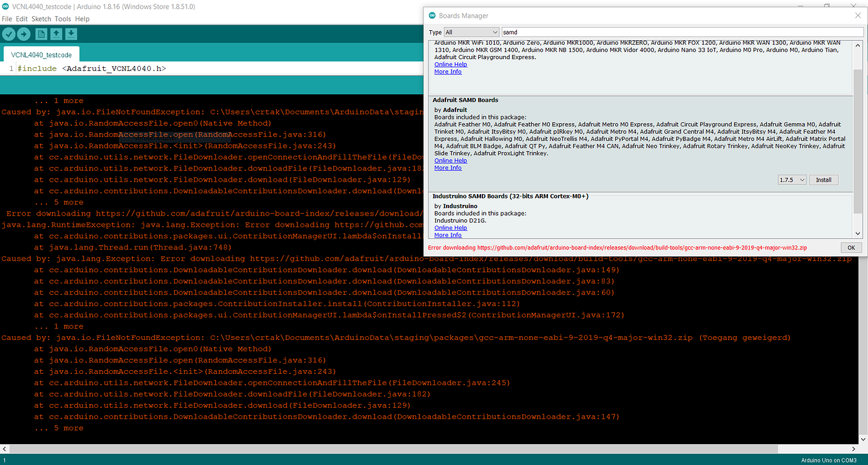Open the Type filter dropdown showing All

pos(471,32)
